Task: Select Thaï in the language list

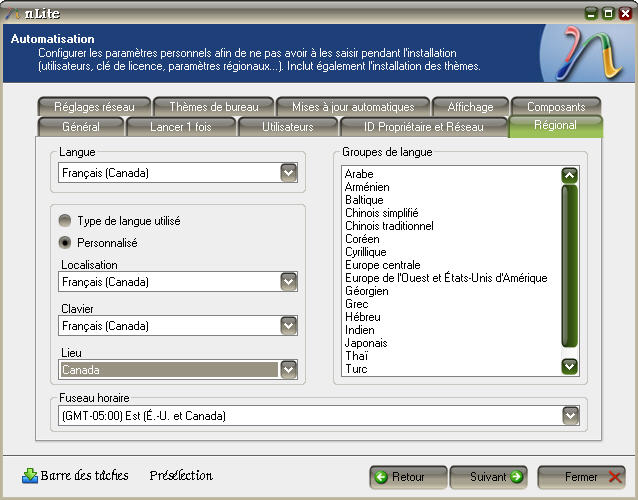Action: (356, 356)
